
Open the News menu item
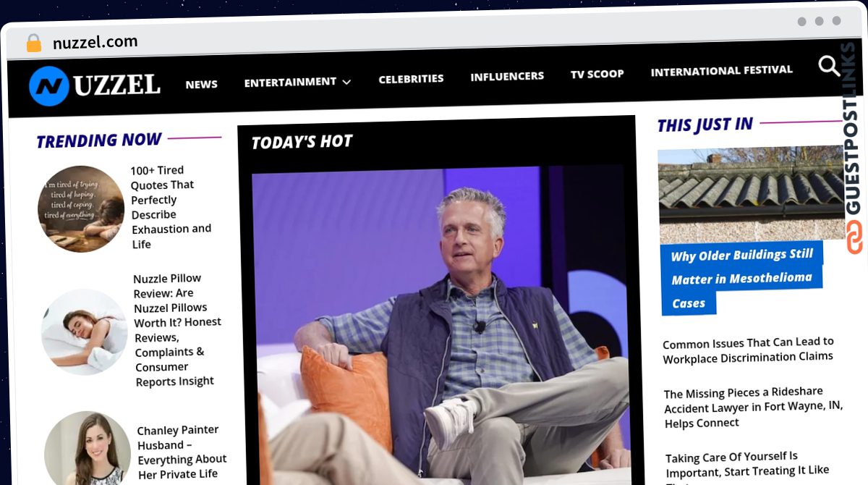click(201, 84)
